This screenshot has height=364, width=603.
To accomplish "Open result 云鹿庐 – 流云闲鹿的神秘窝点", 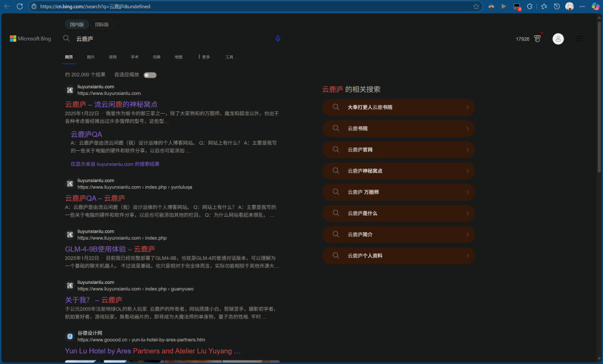I will (111, 104).
